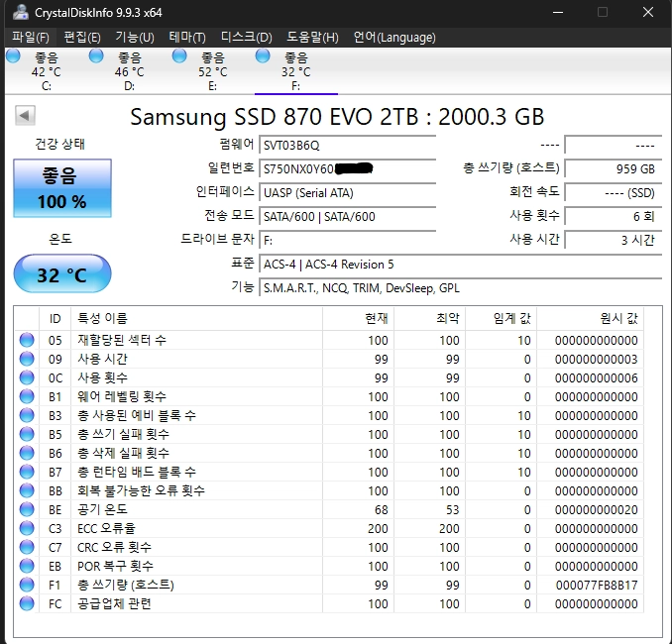Click the previous-disk arrow button
Viewport: 672px width, 644px height.
point(25,115)
